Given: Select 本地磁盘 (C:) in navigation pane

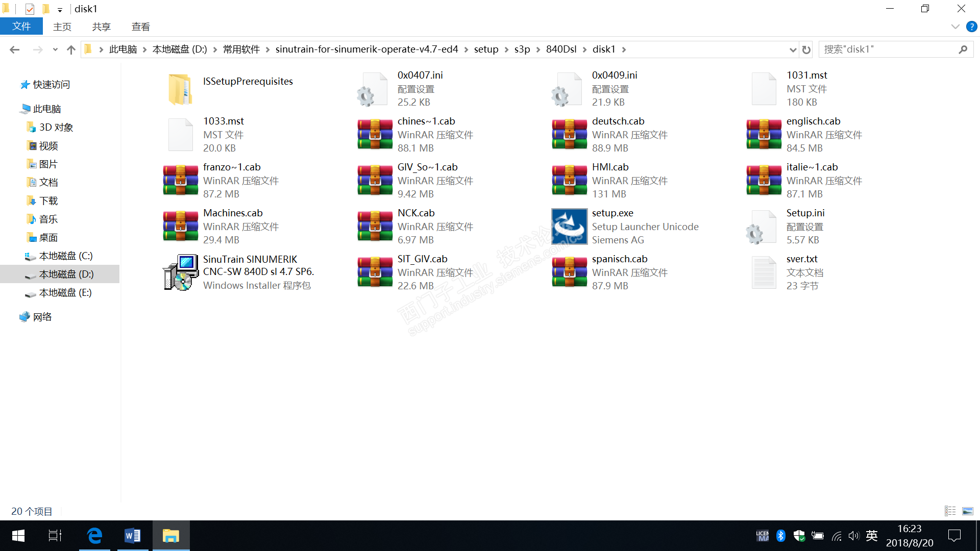Looking at the screenshot, I should click(x=65, y=256).
